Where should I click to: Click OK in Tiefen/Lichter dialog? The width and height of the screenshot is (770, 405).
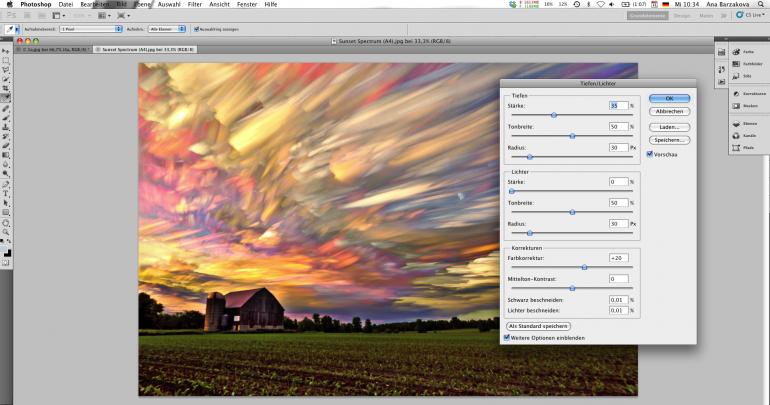pyautogui.click(x=669, y=99)
